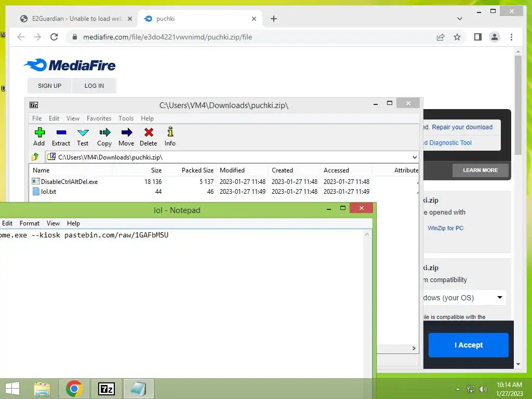Screen dimensions: 532x399
Task: Close the E2Guardian tab
Action: [129, 19]
